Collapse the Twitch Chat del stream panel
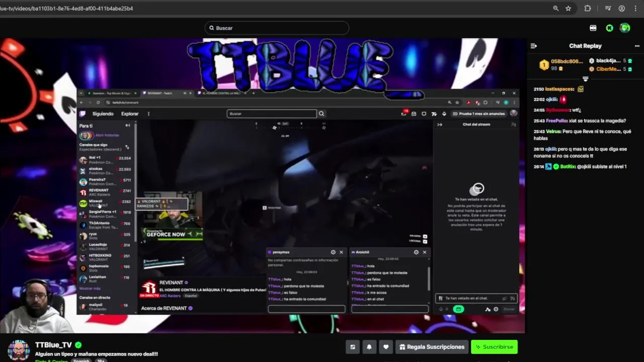The image size is (644, 362). 440,125
